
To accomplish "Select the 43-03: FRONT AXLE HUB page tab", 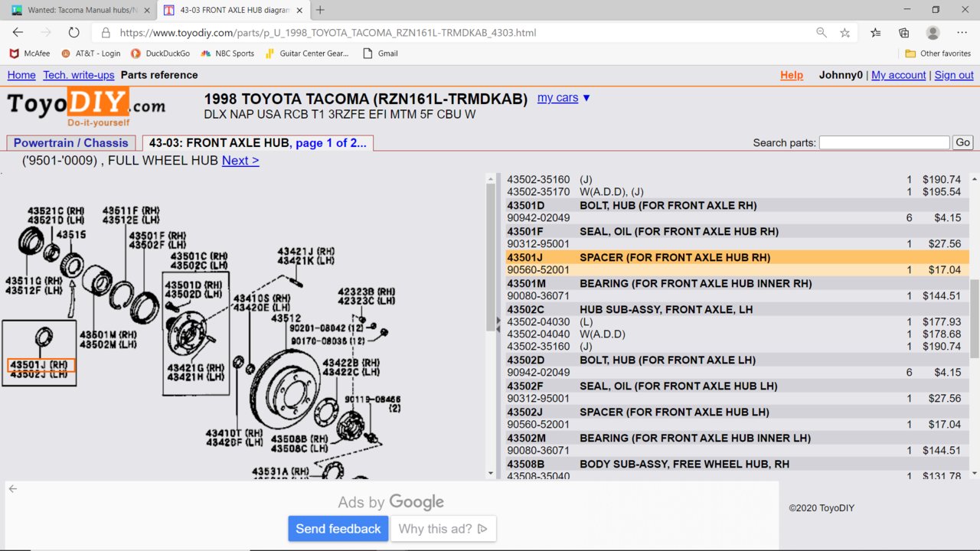I will [x=258, y=143].
